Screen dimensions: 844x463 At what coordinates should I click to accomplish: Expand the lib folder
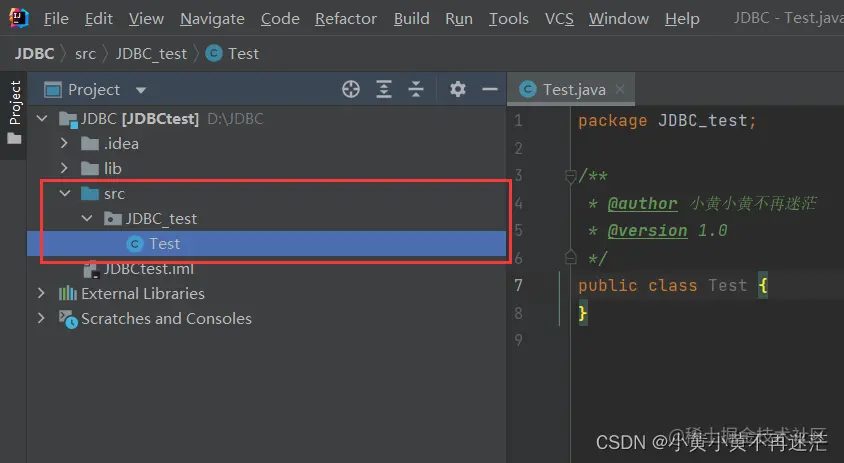point(64,168)
